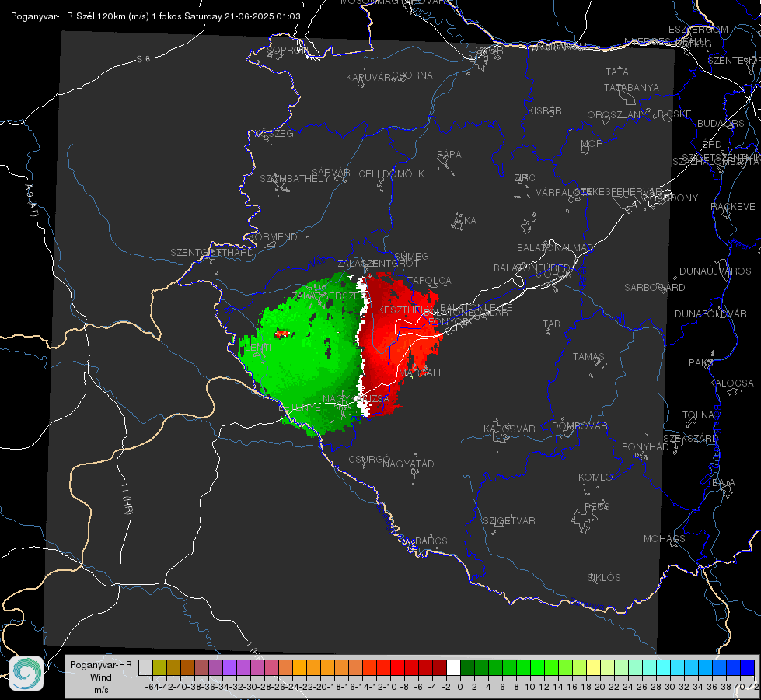Click the RÁCKEVE city label
The image size is (761, 700).
pos(733,207)
